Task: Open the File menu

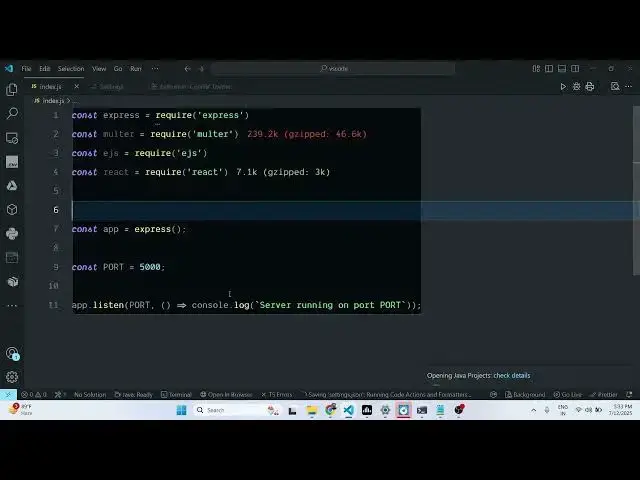Action: [x=26, y=69]
